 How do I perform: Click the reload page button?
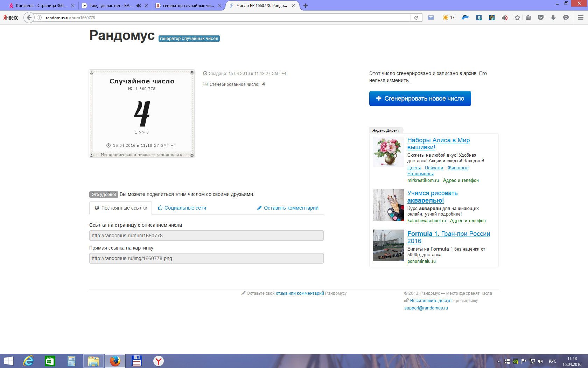click(416, 18)
